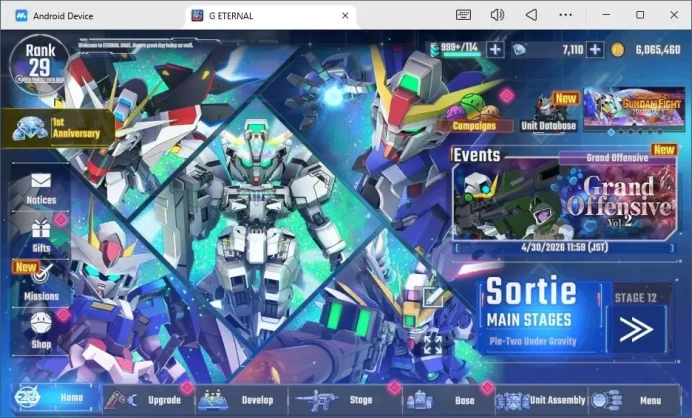The height and width of the screenshot is (418, 692).
Task: Toggle the emulator volume speaker icon
Action: 497,15
